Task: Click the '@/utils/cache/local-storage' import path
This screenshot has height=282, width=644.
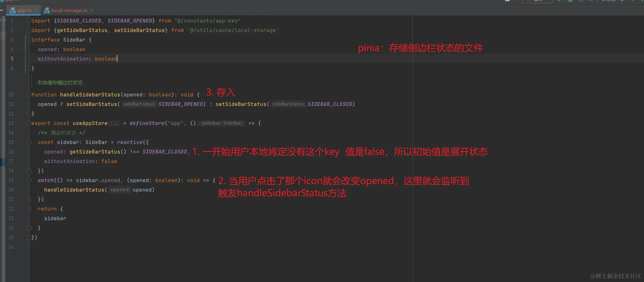Action: pos(233,30)
